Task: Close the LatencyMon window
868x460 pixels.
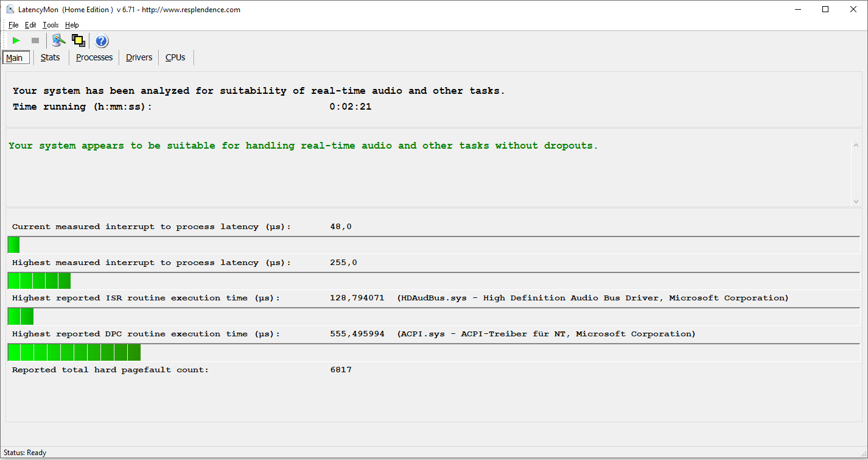Action: tap(853, 9)
